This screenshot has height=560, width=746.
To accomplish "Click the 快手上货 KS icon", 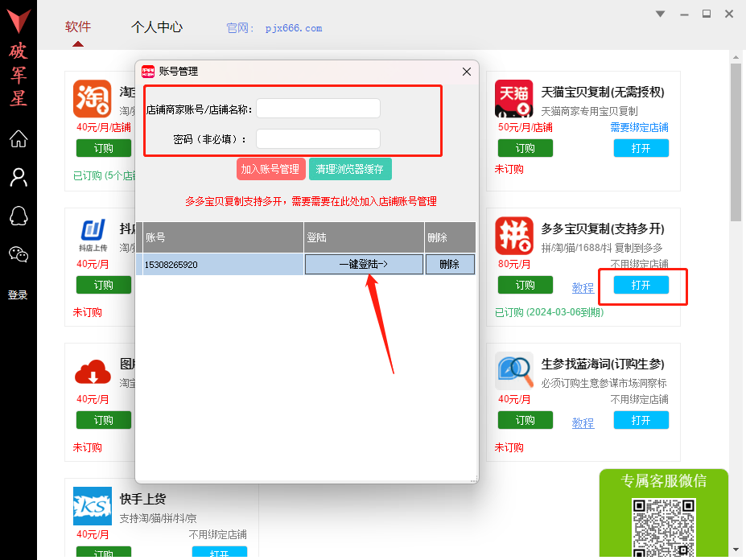I will tap(93, 506).
